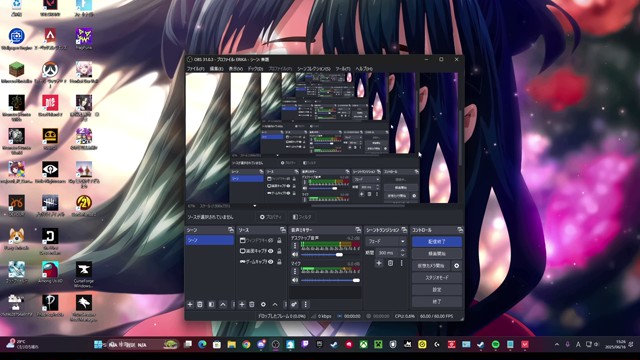Float the Scene Transitions dock pop-out icon
The width and height of the screenshot is (640, 360).
point(404,230)
